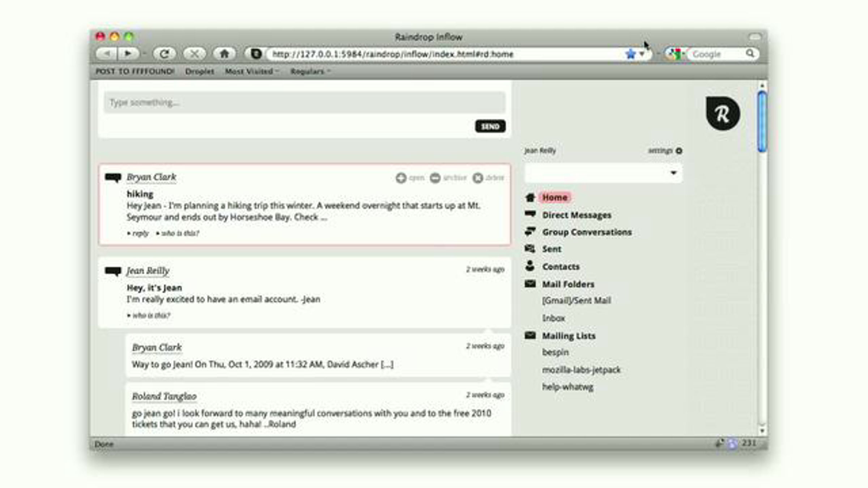The height and width of the screenshot is (488, 868).
Task: Open the URL history dropdown arrow
Action: pyautogui.click(x=642, y=54)
